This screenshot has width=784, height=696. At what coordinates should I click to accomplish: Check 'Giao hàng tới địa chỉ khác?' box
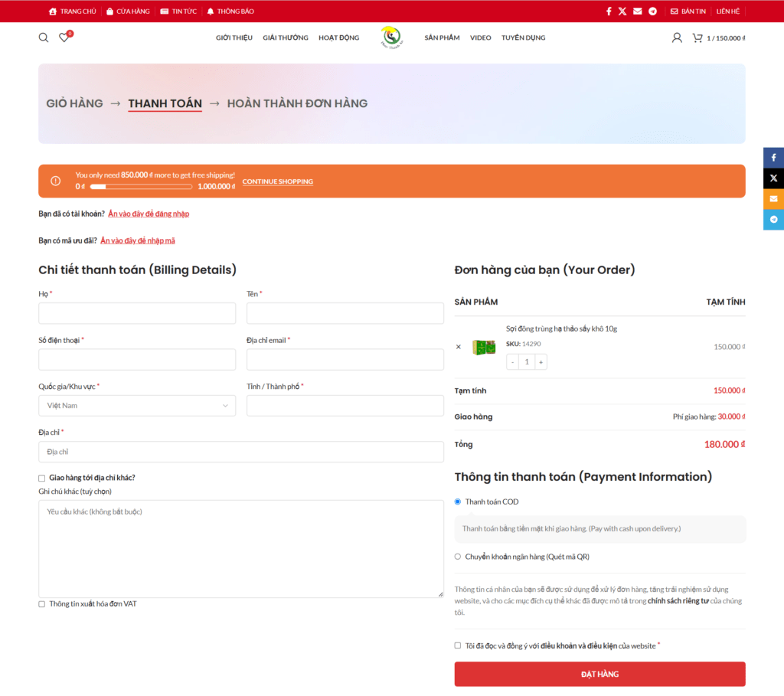42,478
